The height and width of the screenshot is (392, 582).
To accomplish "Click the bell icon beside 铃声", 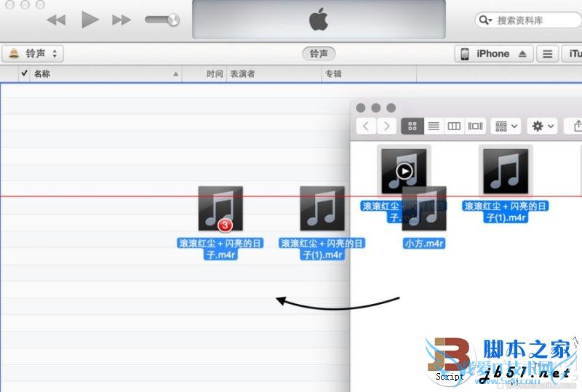I will pos(14,54).
